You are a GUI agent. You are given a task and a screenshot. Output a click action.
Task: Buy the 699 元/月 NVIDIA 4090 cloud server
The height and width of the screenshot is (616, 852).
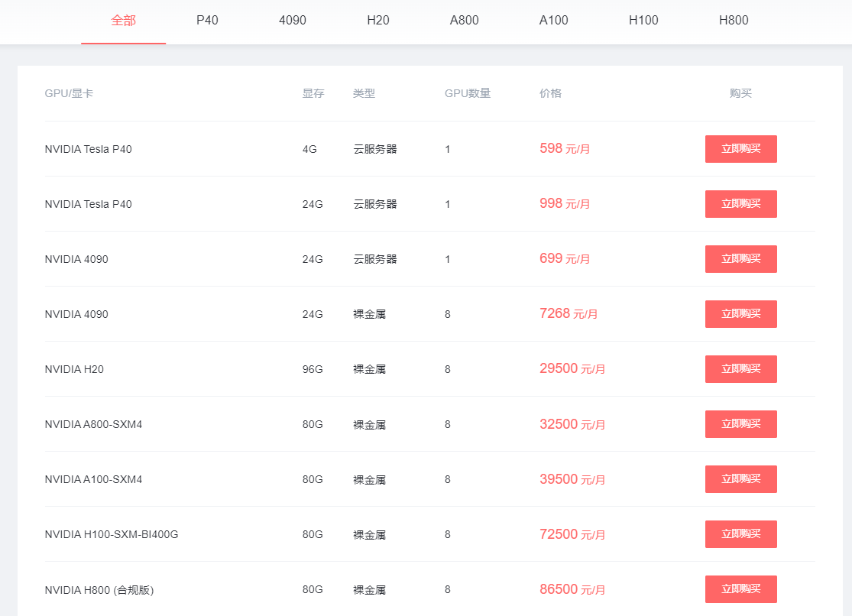pos(740,259)
